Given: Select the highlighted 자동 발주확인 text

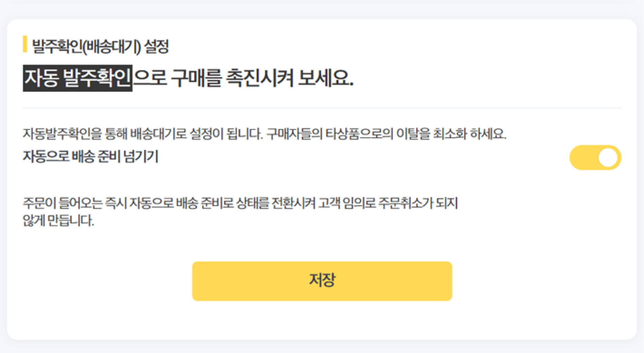Looking at the screenshot, I should click(x=78, y=78).
